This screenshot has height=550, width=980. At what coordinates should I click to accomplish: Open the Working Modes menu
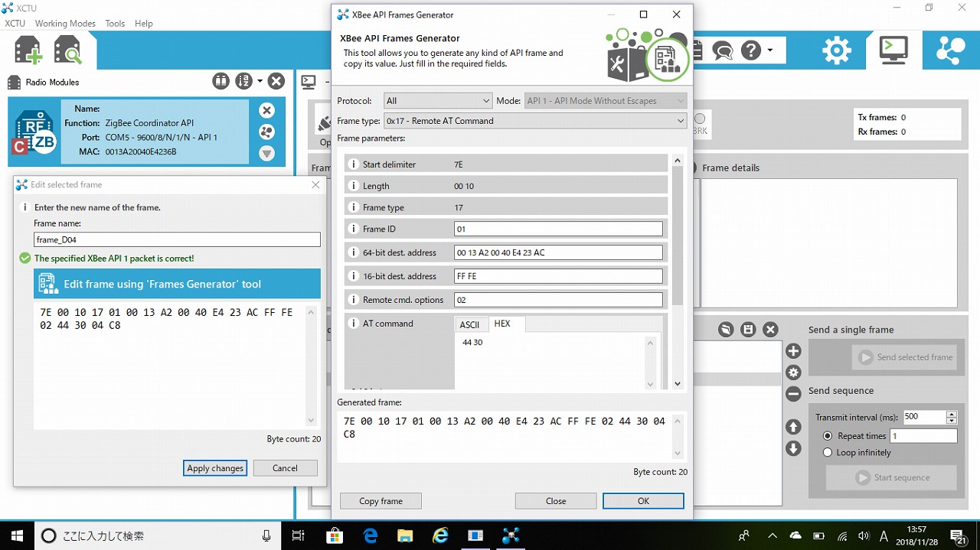65,24
